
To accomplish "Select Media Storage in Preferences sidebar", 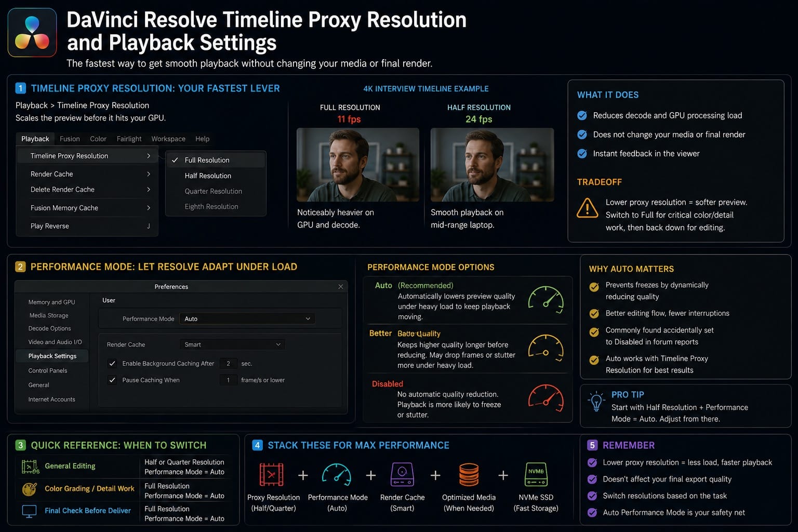I will pos(49,315).
